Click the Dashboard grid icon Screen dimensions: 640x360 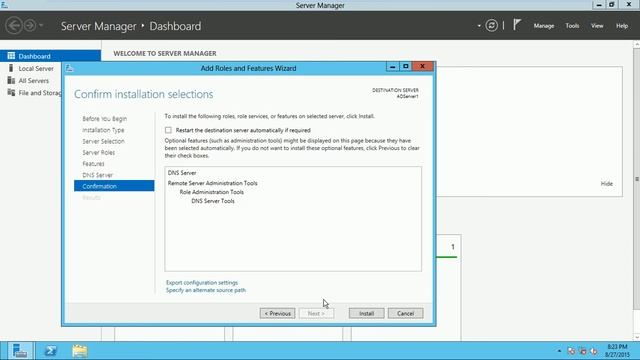tap(11, 56)
